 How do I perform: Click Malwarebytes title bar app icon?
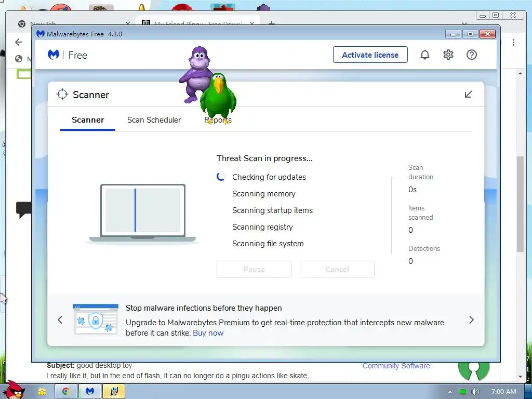point(41,34)
